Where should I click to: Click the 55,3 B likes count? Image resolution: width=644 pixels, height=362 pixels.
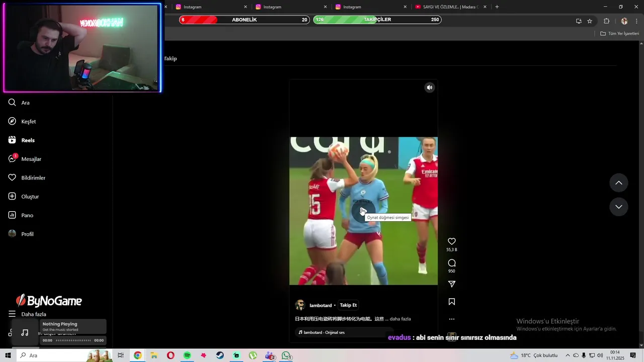452,250
